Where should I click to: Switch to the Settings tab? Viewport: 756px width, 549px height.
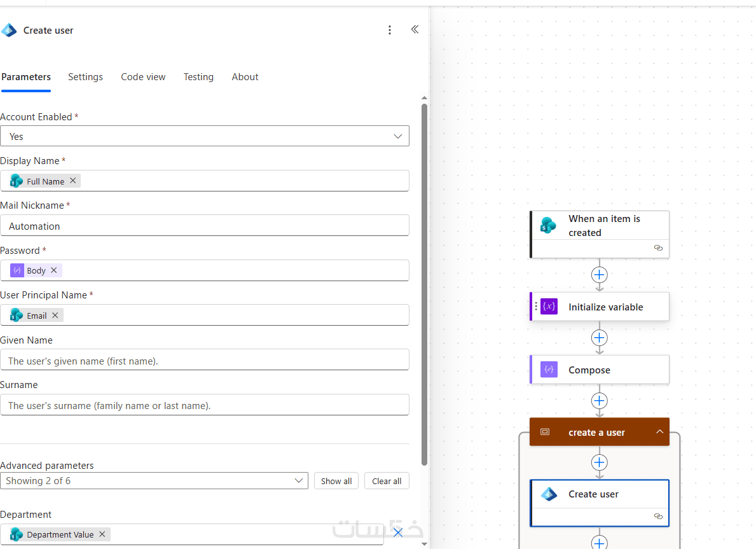pos(85,77)
